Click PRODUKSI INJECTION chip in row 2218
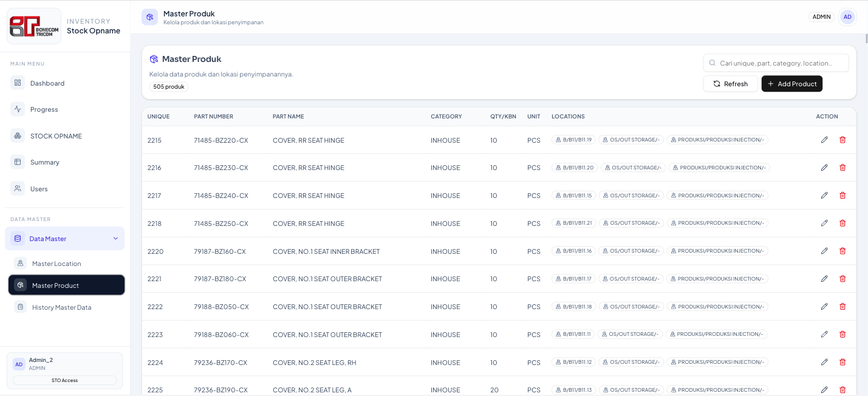868x396 pixels. (717, 223)
